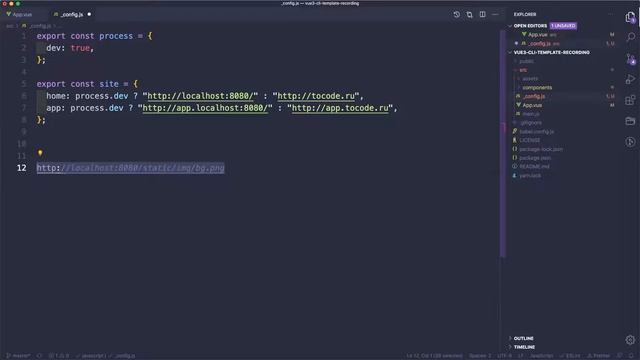Open notifications bell in status bar
Screen dimensions: 640x360
pos(632,356)
